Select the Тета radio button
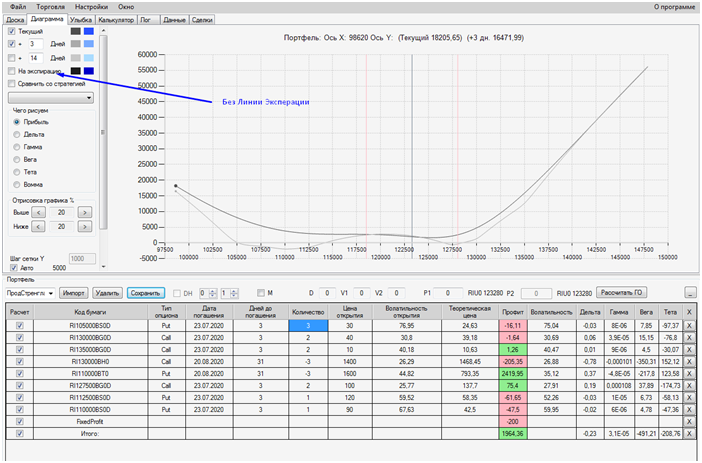Image resolution: width=702 pixels, height=463 pixels. tap(17, 172)
